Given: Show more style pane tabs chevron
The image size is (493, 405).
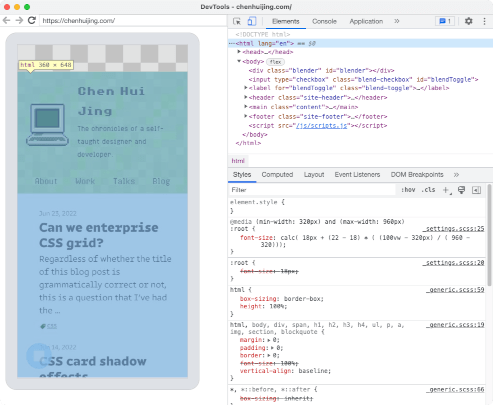Looking at the screenshot, I should [456, 175].
